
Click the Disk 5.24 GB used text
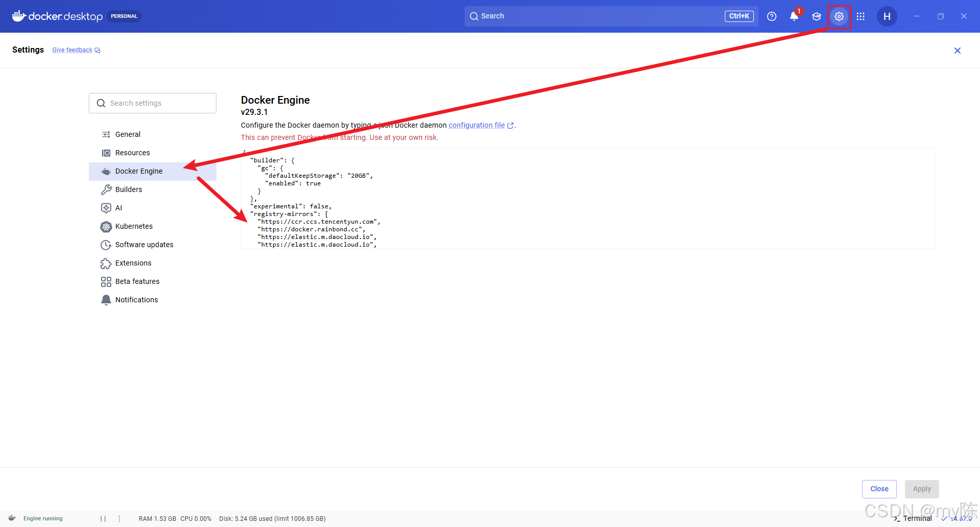tap(273, 518)
